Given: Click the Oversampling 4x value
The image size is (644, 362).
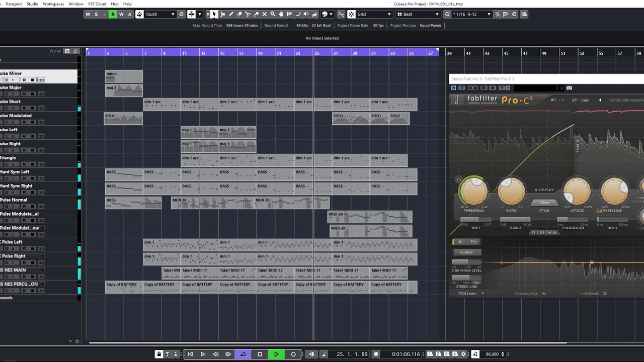Looking at the screenshot, I should 544,293.
